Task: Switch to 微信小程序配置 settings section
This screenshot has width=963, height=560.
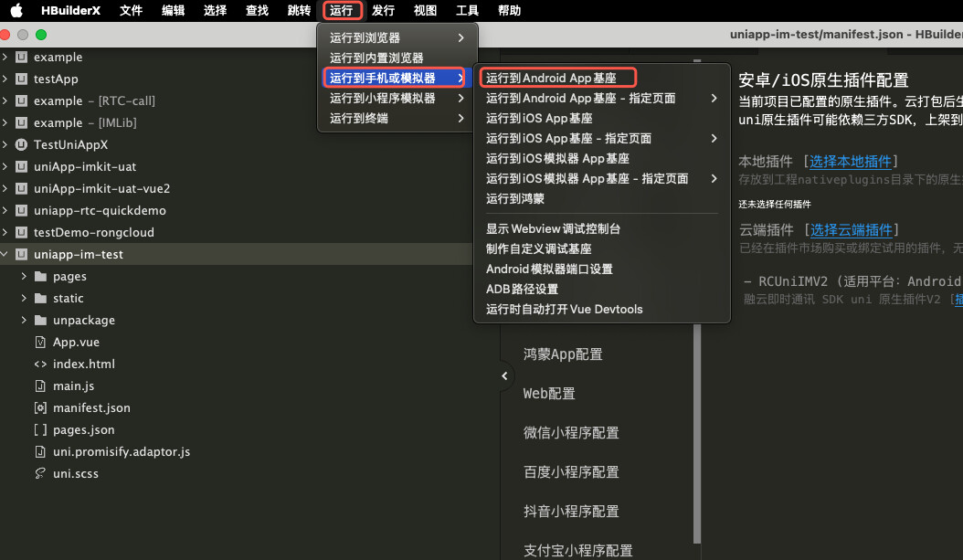Action: (x=570, y=433)
